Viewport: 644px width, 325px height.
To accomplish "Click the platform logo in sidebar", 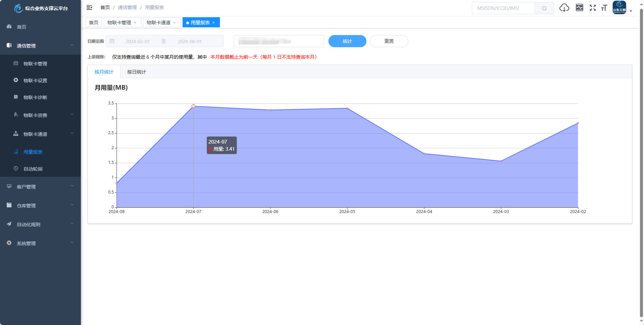I will pyautogui.click(x=18, y=8).
